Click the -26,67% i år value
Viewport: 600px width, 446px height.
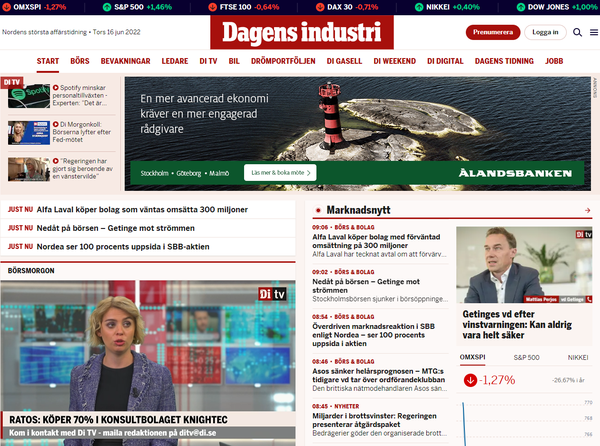[568, 380]
